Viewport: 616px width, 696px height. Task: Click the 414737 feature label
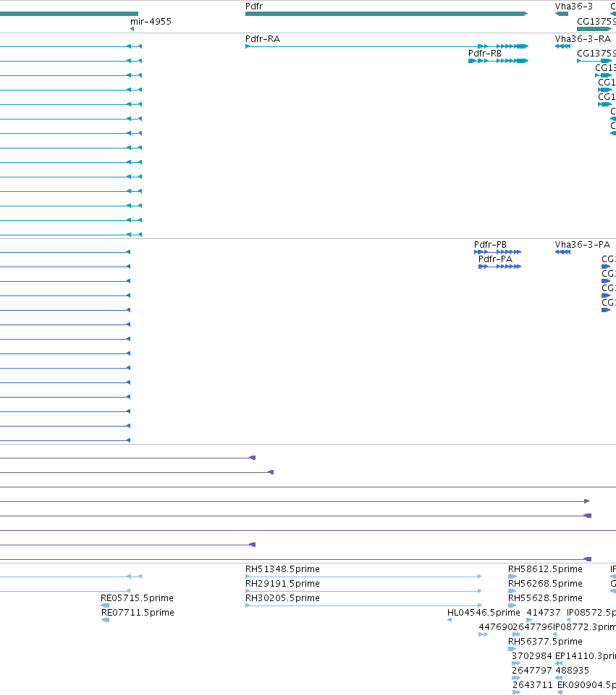click(x=544, y=613)
